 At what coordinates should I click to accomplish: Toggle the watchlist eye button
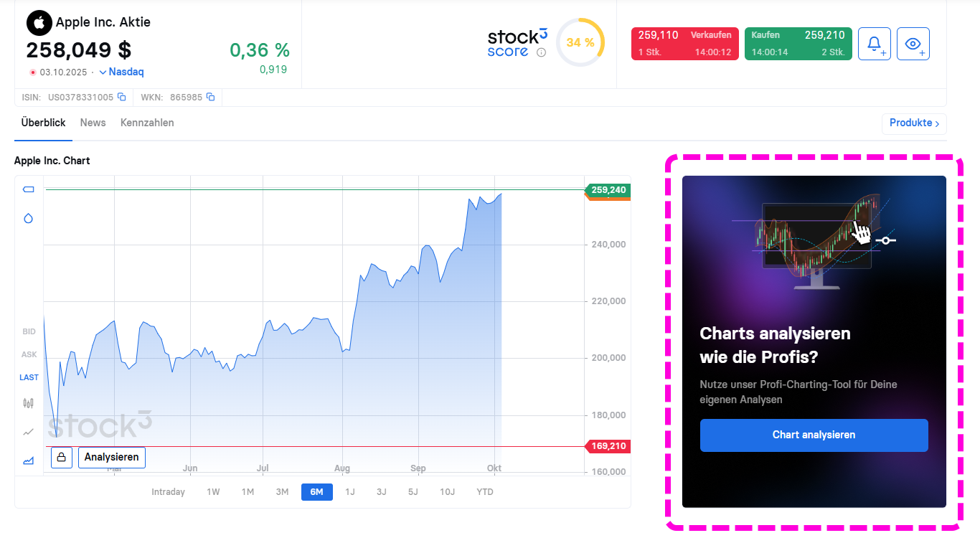[x=913, y=44]
